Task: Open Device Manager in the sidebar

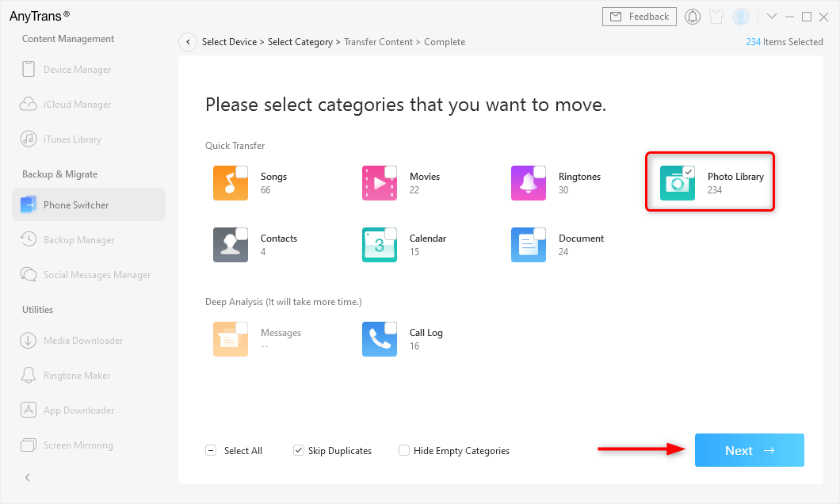Action: click(x=77, y=70)
